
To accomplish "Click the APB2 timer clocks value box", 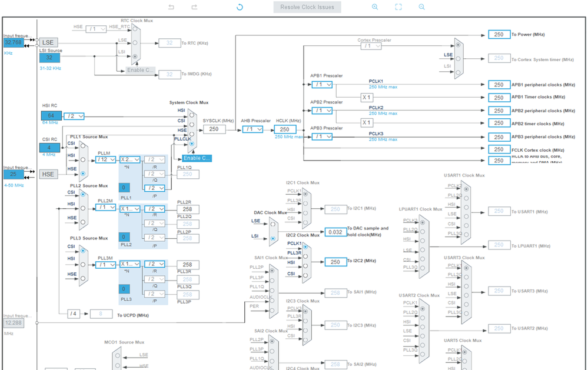I will (499, 124).
